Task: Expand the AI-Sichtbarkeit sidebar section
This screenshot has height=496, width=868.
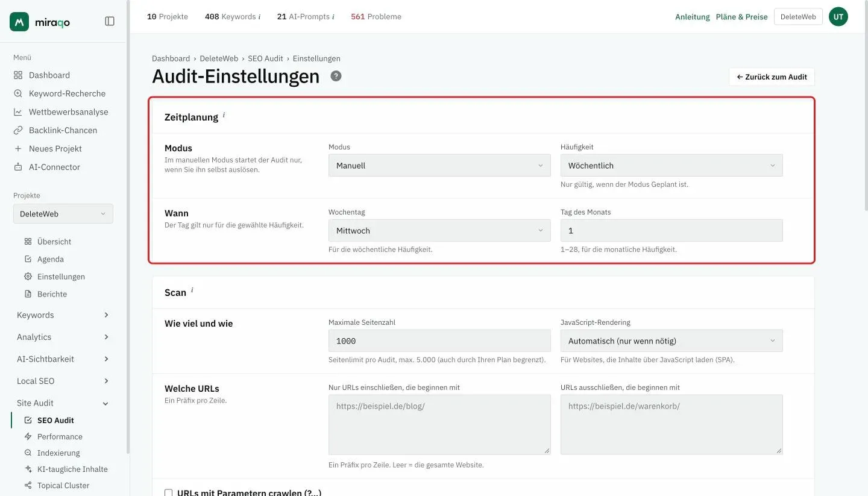Action: pos(63,359)
